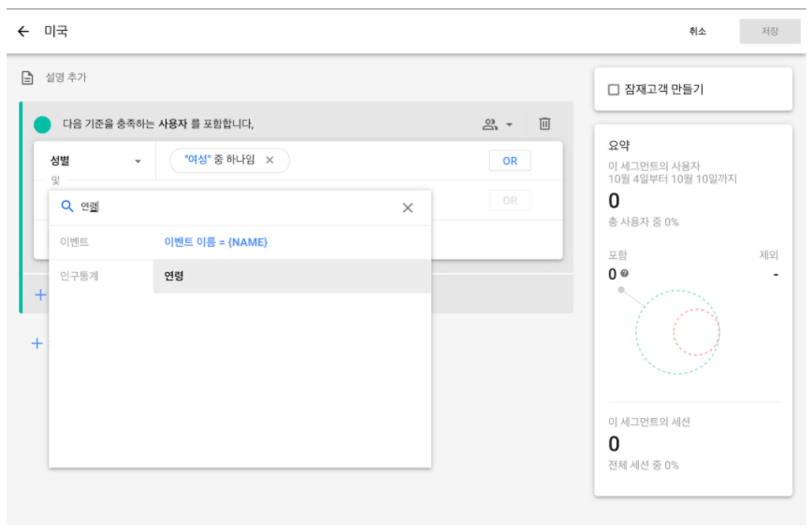This screenshot has width=812, height=531.
Task: Go back using the arrow next to 미국
Action: tap(23, 32)
